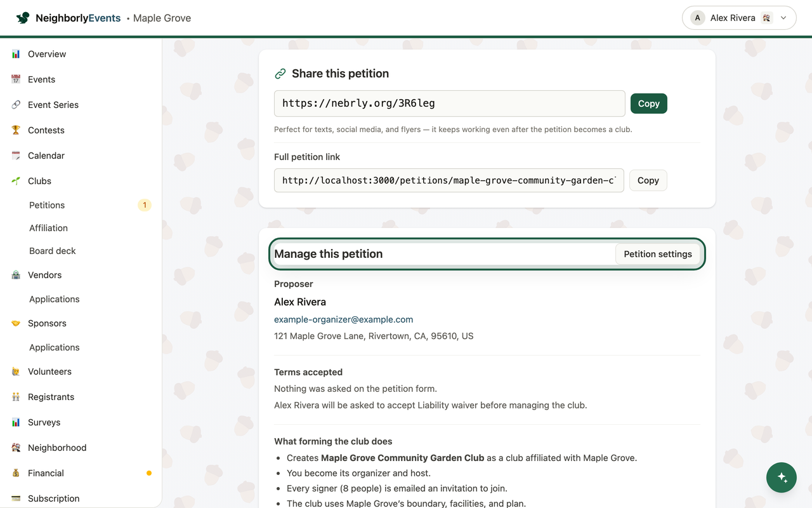Open the Alex Rivera account dropdown
Screen dimensions: 812x508
739,18
